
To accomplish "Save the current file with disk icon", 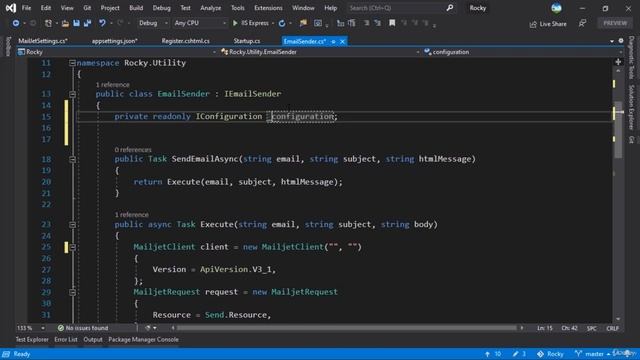I will click(76, 23).
